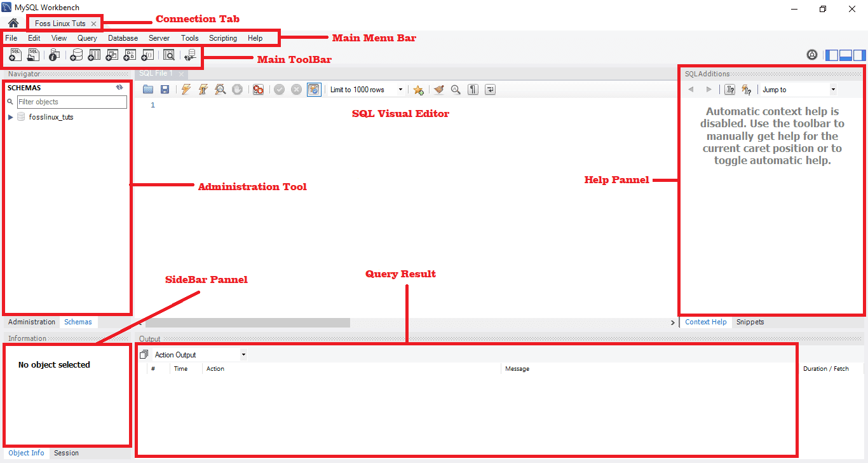Create a new schema in connected server
Image resolution: width=868 pixels, height=463 pixels.
tap(76, 56)
